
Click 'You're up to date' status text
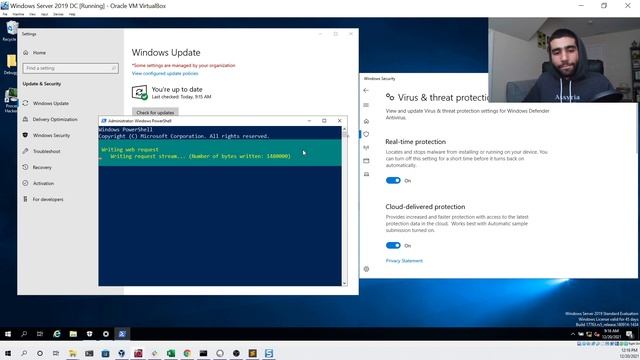177,89
